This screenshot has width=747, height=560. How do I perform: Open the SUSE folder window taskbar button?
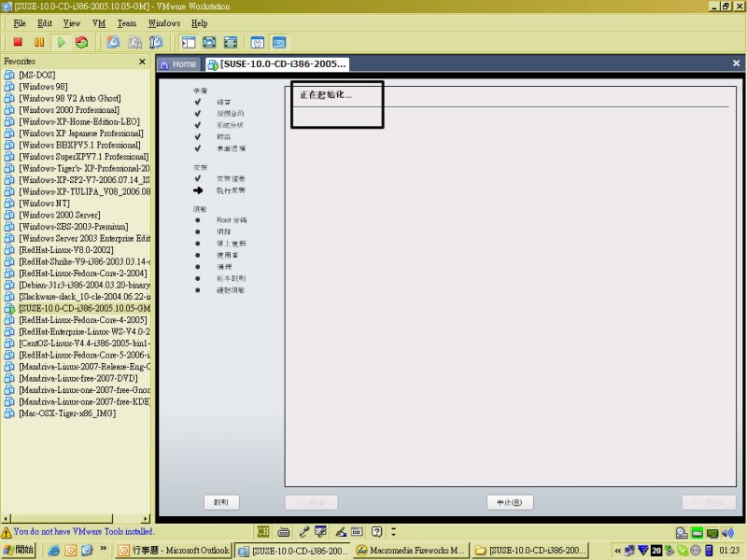(x=530, y=551)
